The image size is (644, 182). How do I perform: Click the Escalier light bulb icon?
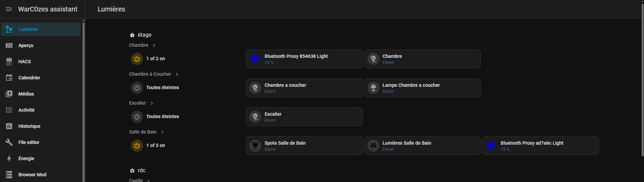pos(255,117)
